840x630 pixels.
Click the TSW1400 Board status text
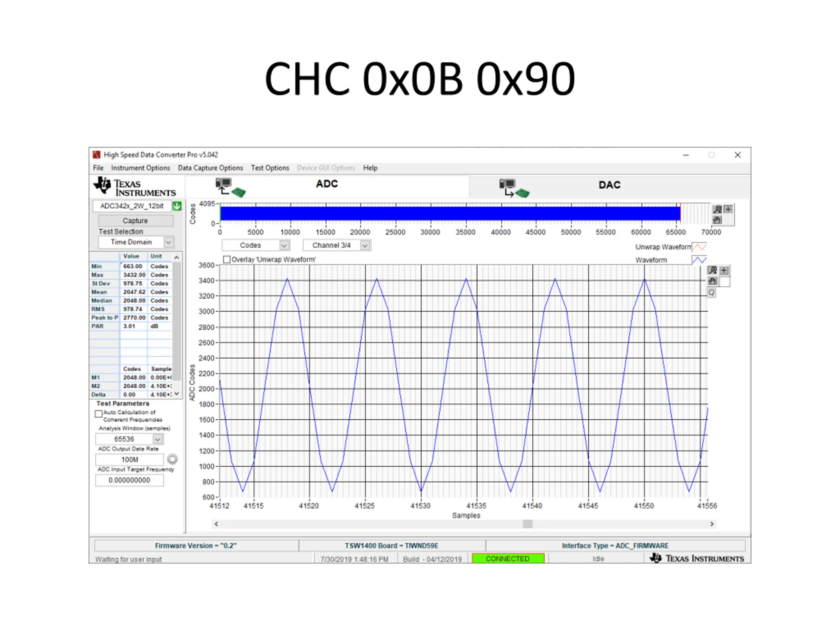(x=391, y=545)
